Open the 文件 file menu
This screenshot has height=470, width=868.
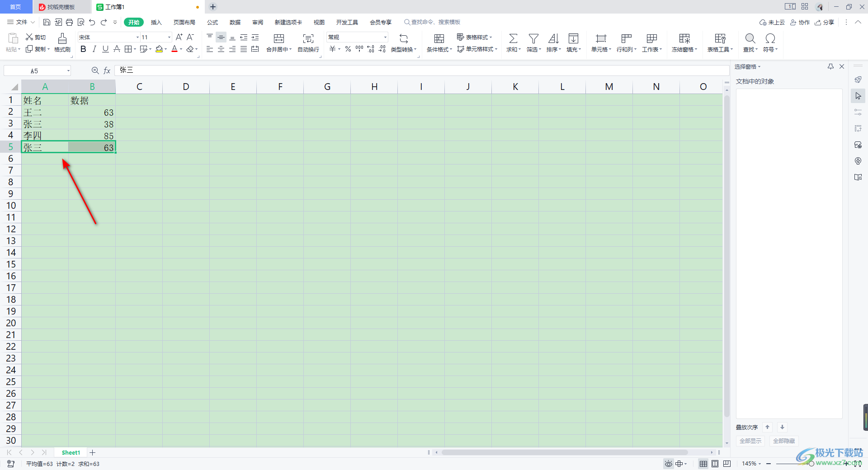pos(21,22)
